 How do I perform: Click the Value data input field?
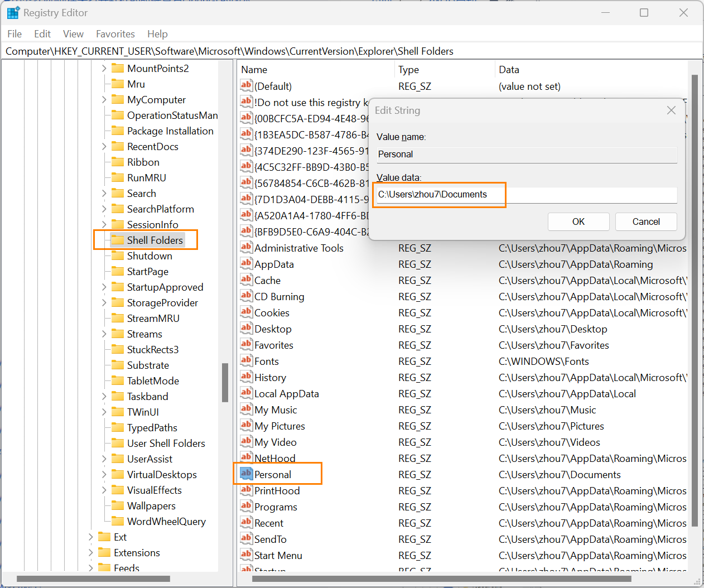click(527, 195)
